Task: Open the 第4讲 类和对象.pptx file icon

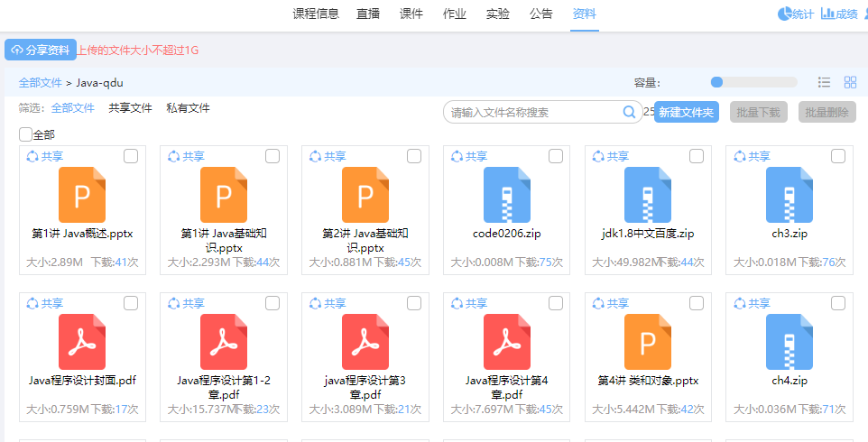Action: tap(648, 342)
